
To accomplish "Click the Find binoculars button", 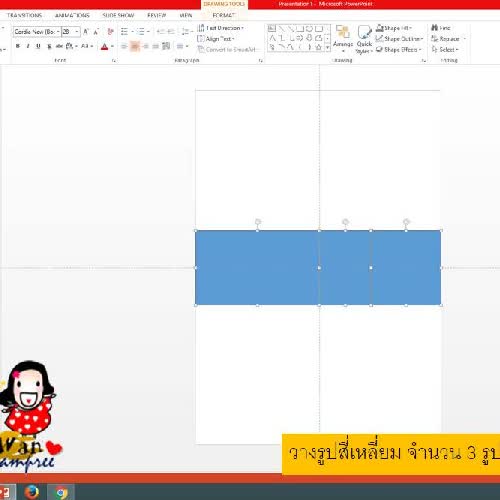I will pos(441,28).
